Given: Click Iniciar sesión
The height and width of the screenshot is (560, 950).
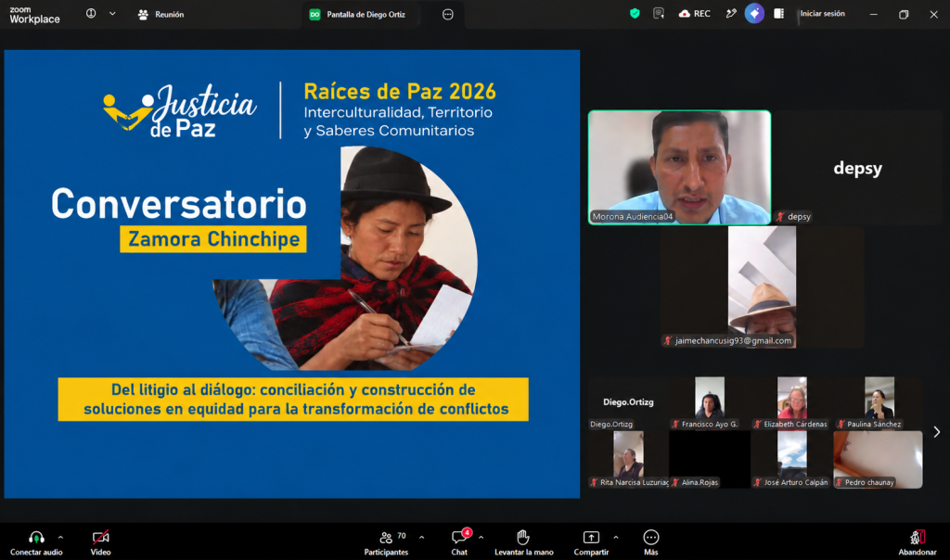Looking at the screenshot, I should click(822, 13).
